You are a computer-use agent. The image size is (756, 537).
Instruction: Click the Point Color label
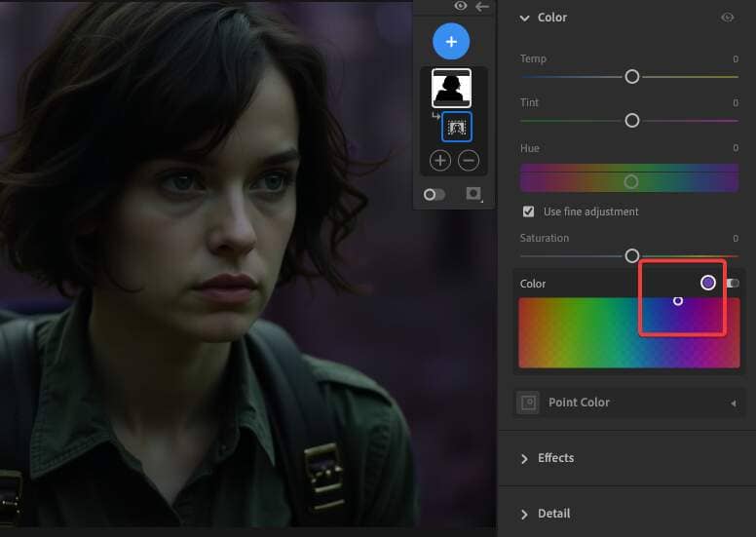point(579,403)
